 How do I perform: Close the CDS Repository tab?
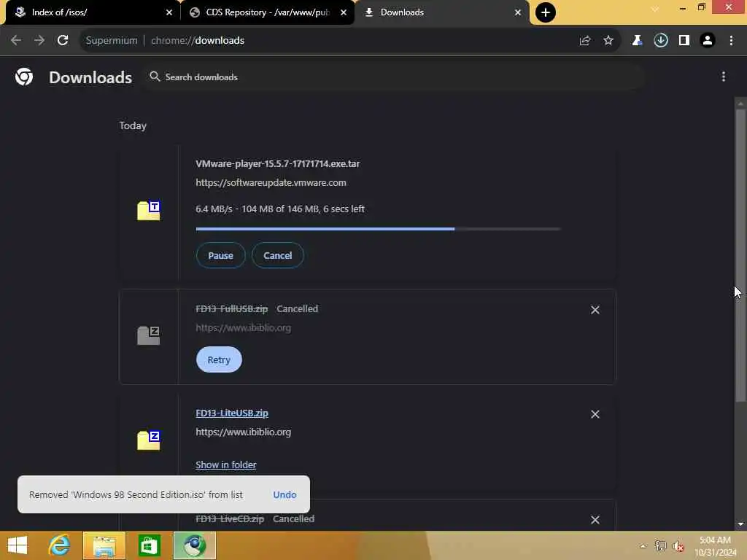click(344, 12)
